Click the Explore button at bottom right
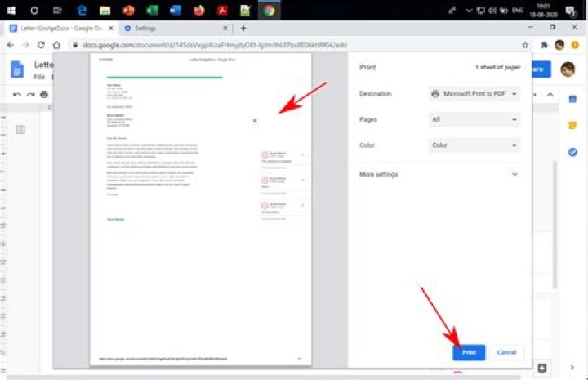Image resolution: width=588 pixels, height=380 pixels. (542, 368)
